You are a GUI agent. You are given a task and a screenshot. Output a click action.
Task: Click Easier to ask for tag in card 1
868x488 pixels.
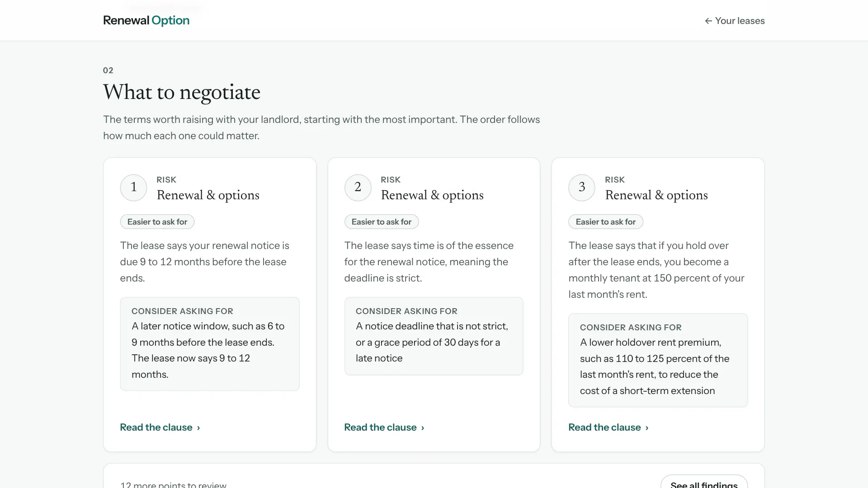tap(157, 222)
